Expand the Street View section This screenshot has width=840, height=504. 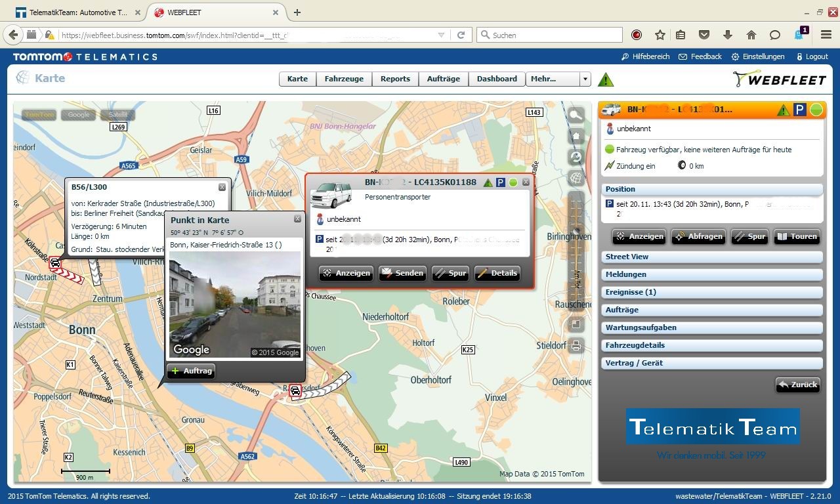click(712, 257)
